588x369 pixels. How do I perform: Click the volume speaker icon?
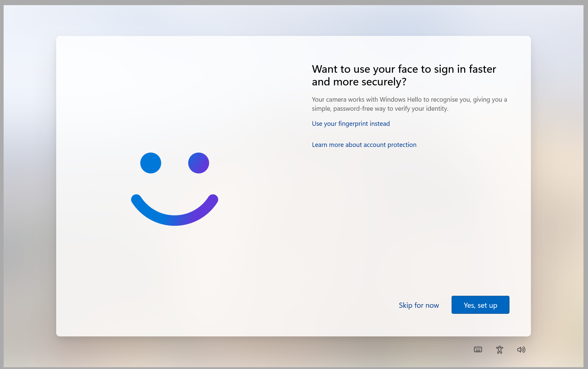point(521,349)
